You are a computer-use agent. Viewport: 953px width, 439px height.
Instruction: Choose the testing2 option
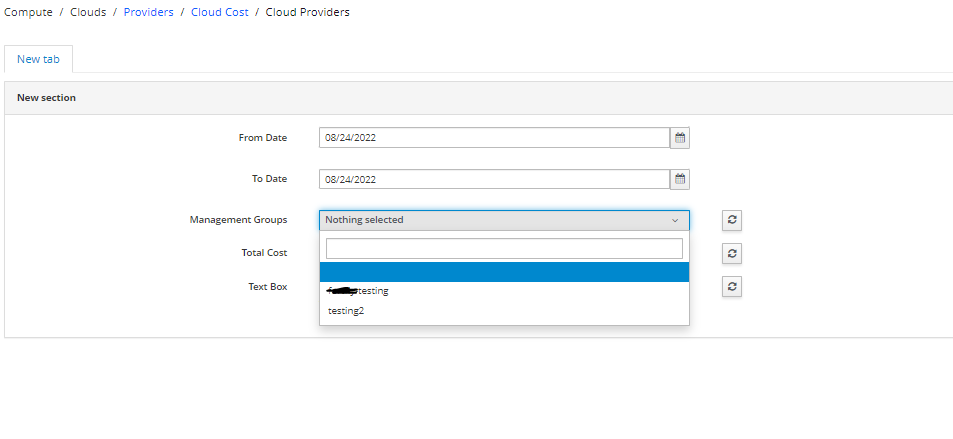click(x=504, y=311)
